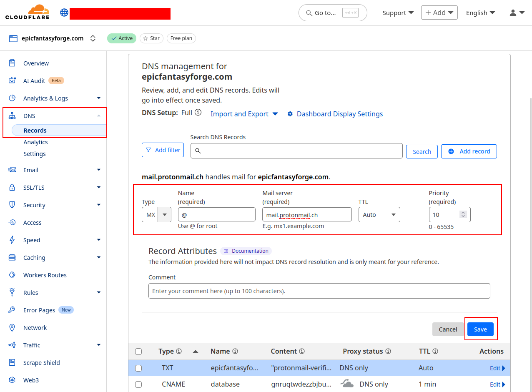Expand the Email sidebar section
This screenshot has height=392, width=532.
point(99,170)
